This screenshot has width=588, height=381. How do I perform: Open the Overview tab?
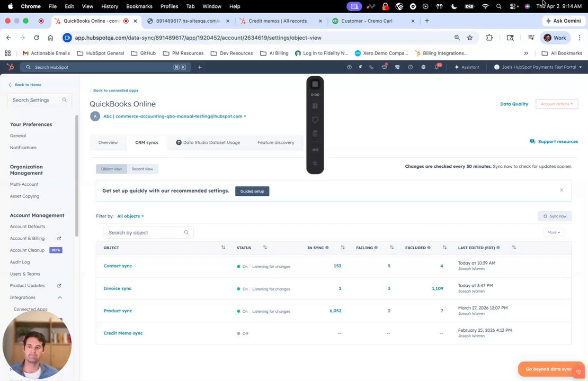pos(108,143)
